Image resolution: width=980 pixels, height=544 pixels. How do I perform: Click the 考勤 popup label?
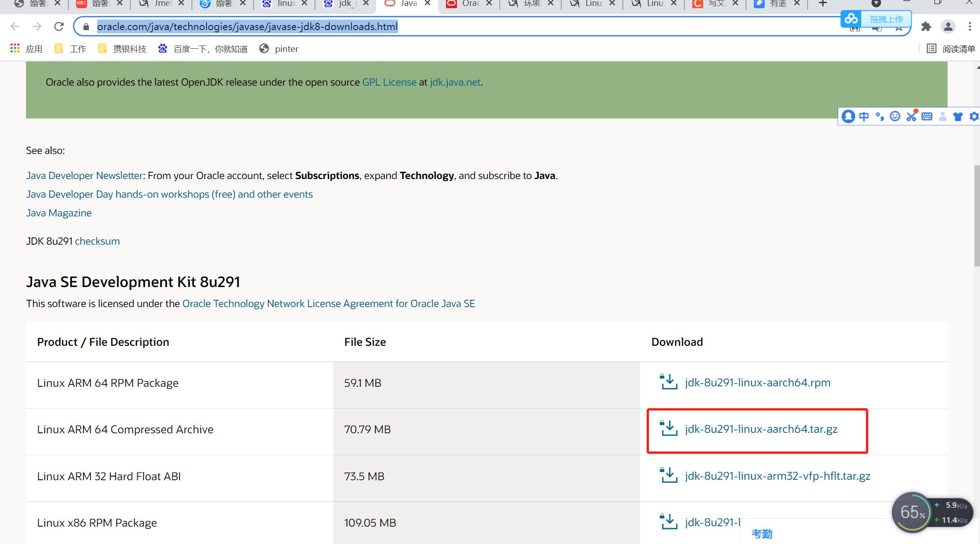pyautogui.click(x=762, y=534)
